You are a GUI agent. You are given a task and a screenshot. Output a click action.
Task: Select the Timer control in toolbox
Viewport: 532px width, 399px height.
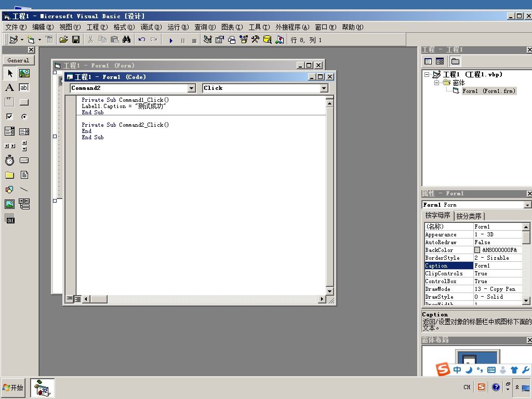click(9, 160)
